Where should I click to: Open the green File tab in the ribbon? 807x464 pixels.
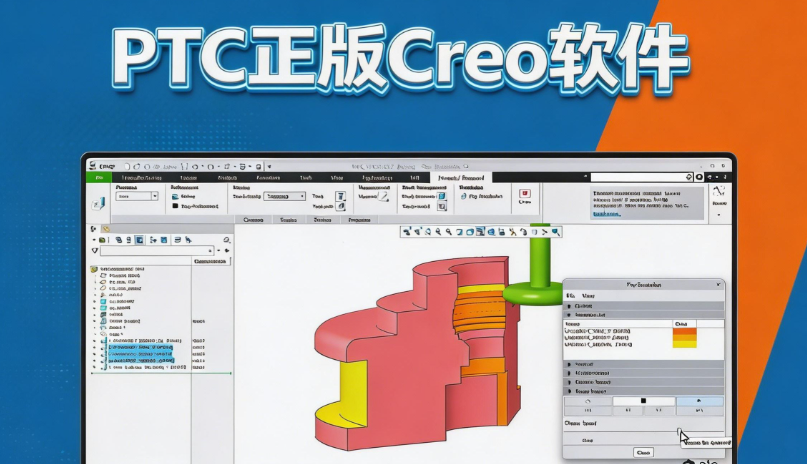[x=98, y=177]
